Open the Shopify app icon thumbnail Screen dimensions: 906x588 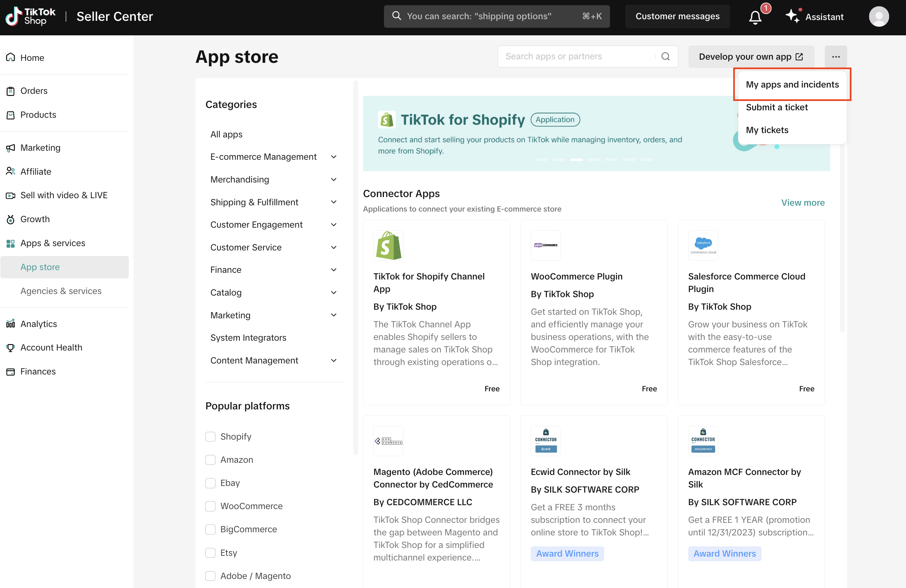[388, 245]
